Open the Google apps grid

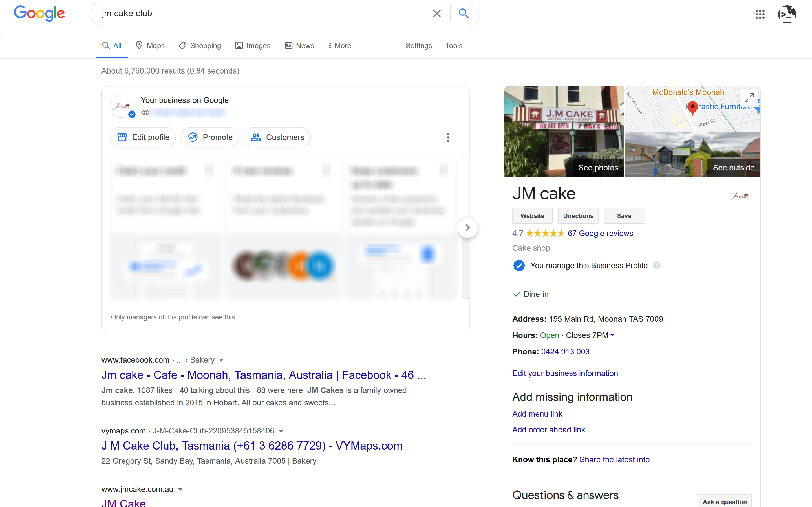pyautogui.click(x=760, y=14)
